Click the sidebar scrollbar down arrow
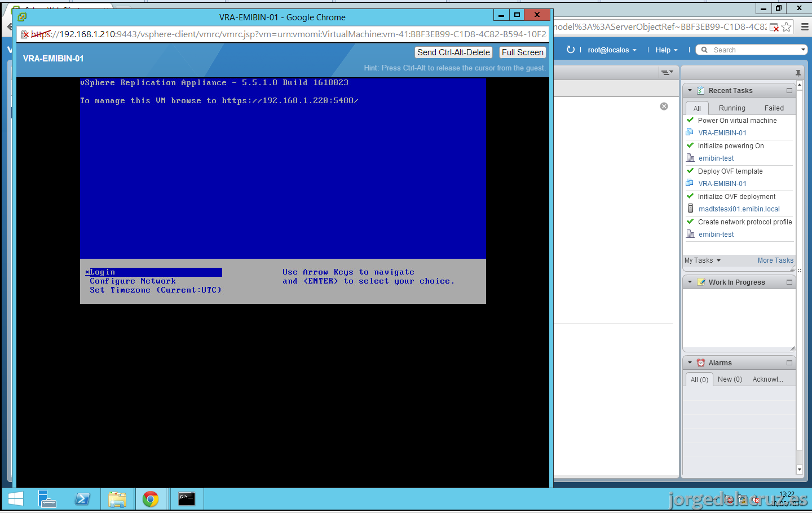The height and width of the screenshot is (513, 812). pos(800,469)
